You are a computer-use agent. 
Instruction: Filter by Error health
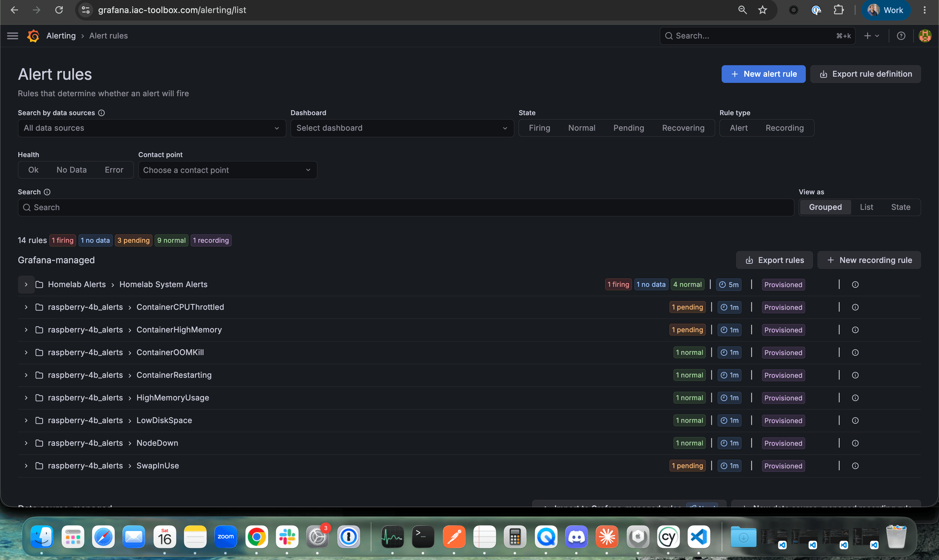click(x=114, y=170)
